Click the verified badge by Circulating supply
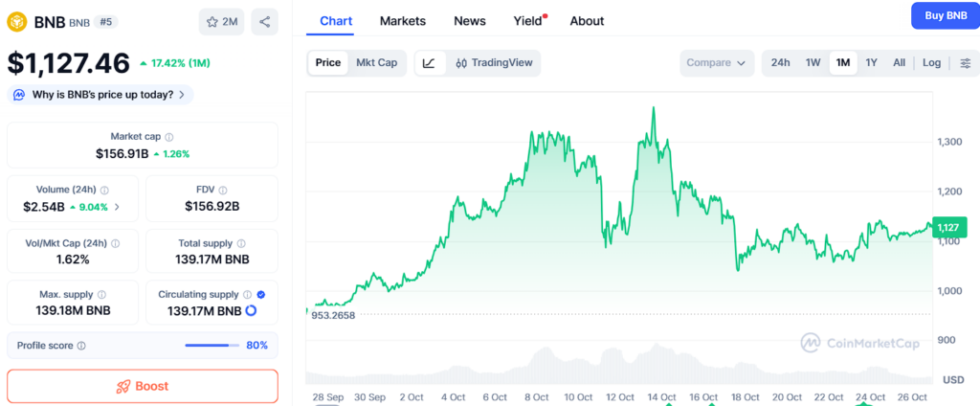Image resolution: width=980 pixels, height=406 pixels. (261, 295)
